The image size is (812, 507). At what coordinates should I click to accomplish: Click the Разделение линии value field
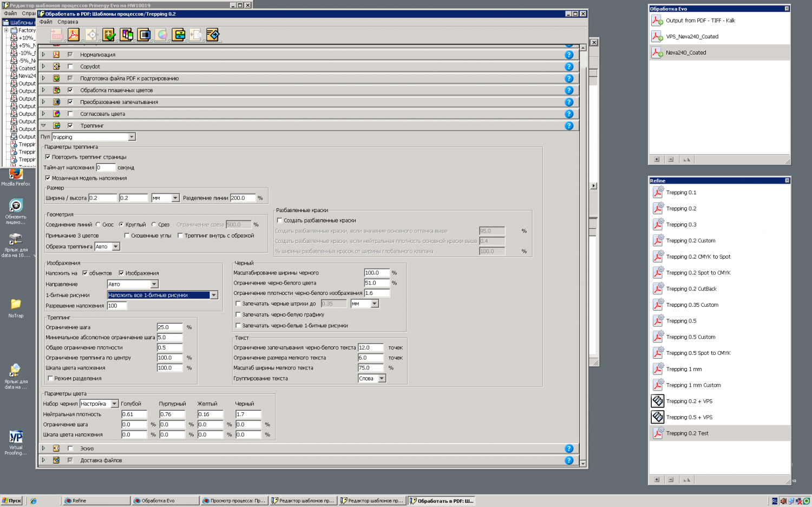243,198
